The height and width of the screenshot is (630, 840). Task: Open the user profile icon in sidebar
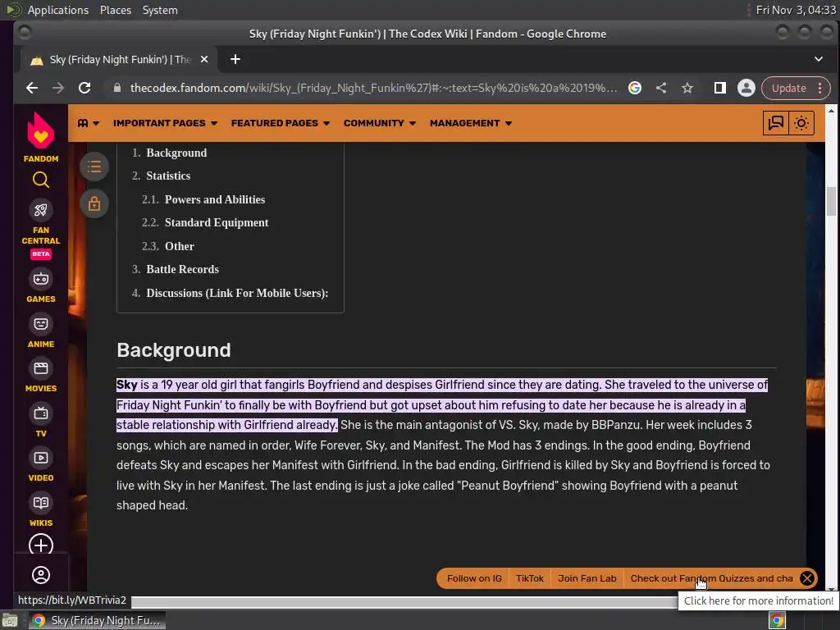[x=41, y=575]
